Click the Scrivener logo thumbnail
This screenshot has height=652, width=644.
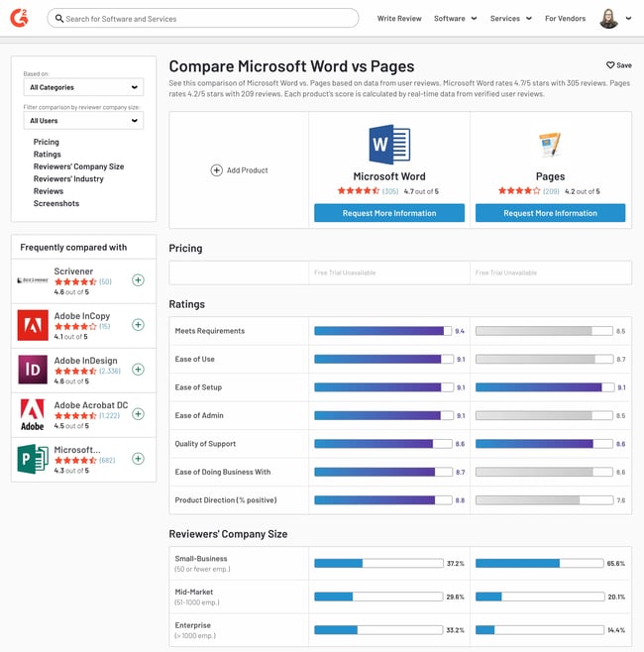33,280
